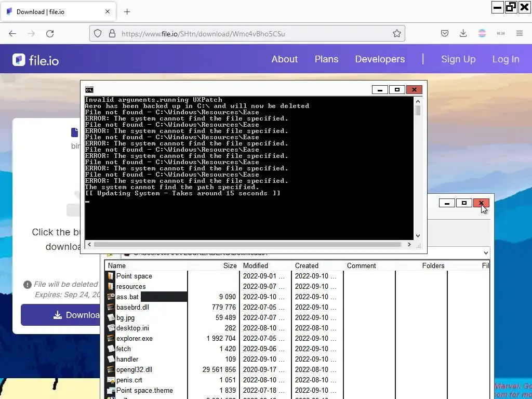This screenshot has width=532, height=399.
Task: Click the browser back arrow
Action: (x=12, y=34)
